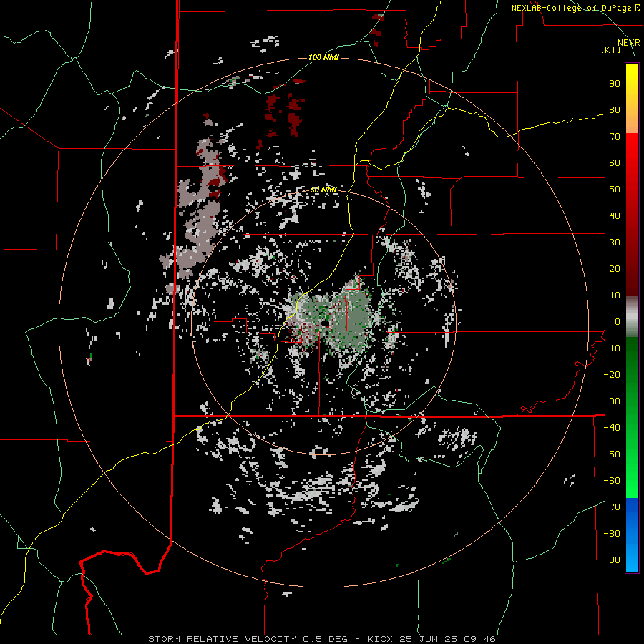Click the -50 value on the velocity scale
Screen dimensions: 644x644
(x=612, y=454)
